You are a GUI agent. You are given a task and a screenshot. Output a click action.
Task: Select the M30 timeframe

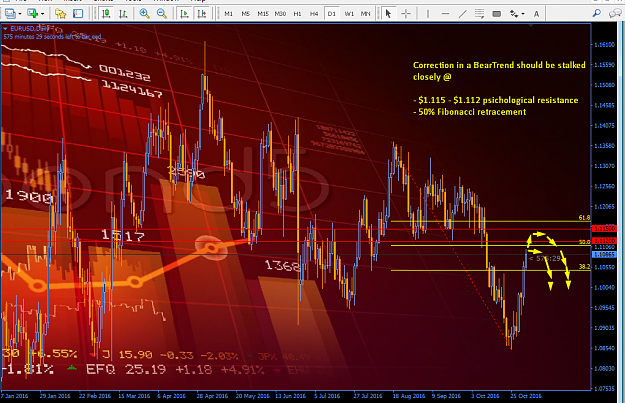280,14
